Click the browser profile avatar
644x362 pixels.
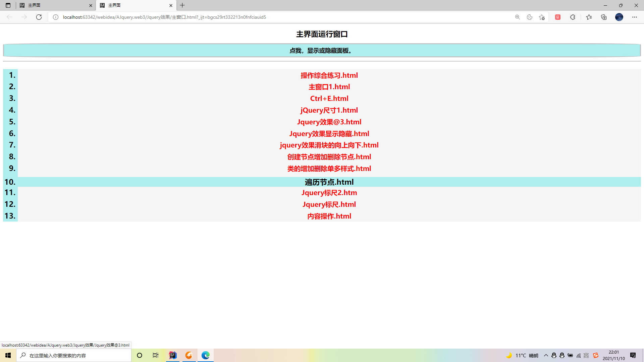click(x=619, y=17)
